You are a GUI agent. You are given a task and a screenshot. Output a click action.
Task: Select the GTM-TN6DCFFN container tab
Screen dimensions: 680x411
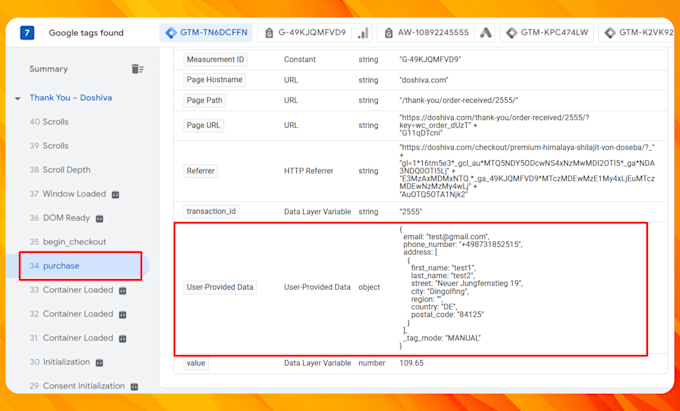pos(206,33)
